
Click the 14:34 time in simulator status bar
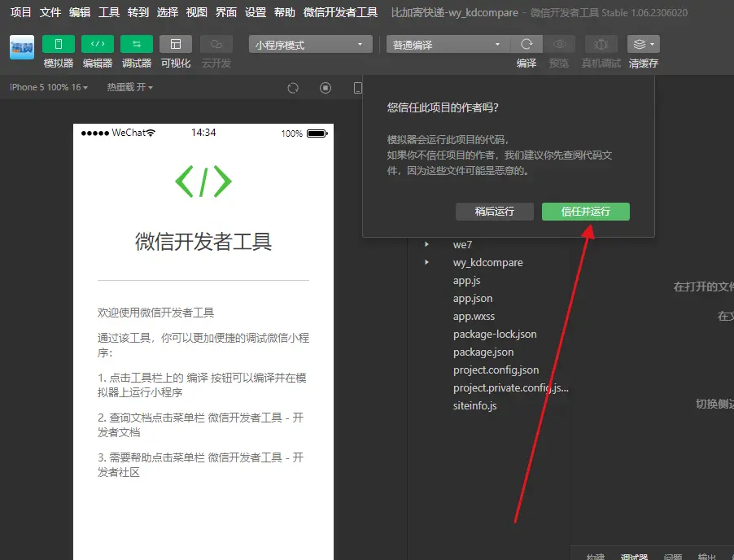pos(203,133)
